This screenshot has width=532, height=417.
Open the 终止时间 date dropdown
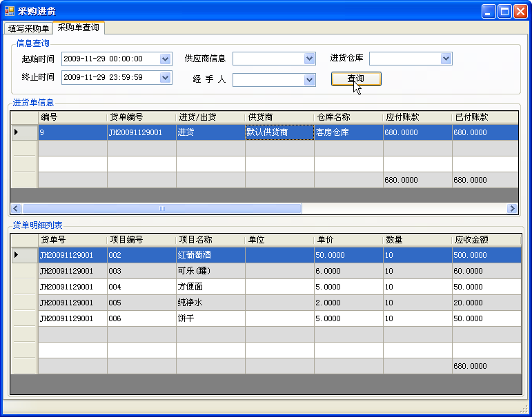165,77
